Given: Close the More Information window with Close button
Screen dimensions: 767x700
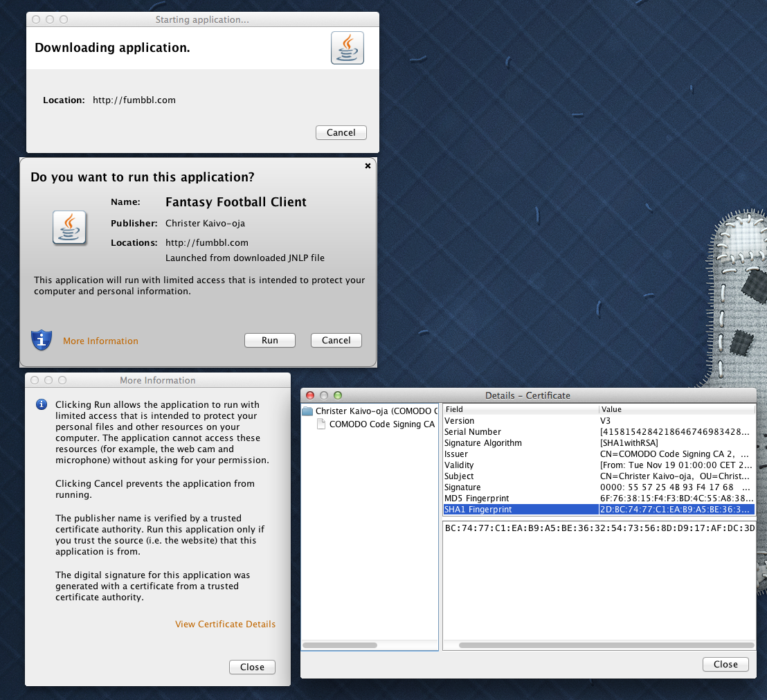Looking at the screenshot, I should [x=253, y=667].
